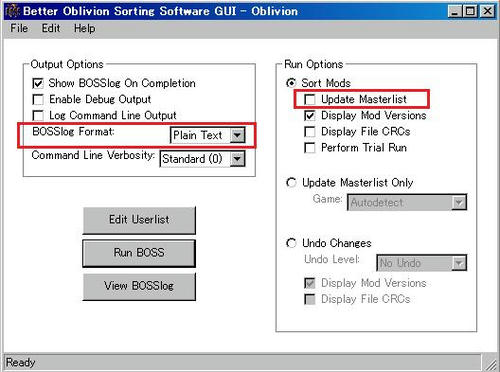Image resolution: width=500 pixels, height=372 pixels.
Task: Close the BOSS GUI window
Action: tap(488, 11)
